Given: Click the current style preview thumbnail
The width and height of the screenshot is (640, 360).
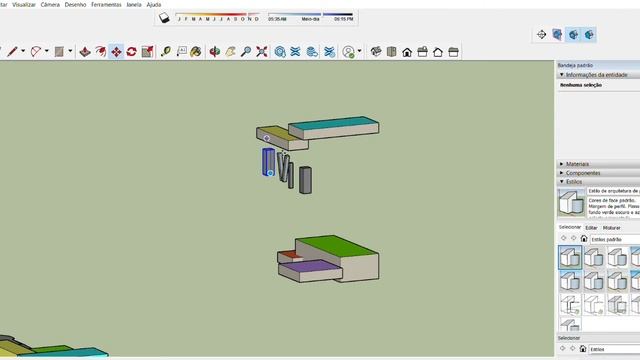Looking at the screenshot, I should pyautogui.click(x=571, y=202).
